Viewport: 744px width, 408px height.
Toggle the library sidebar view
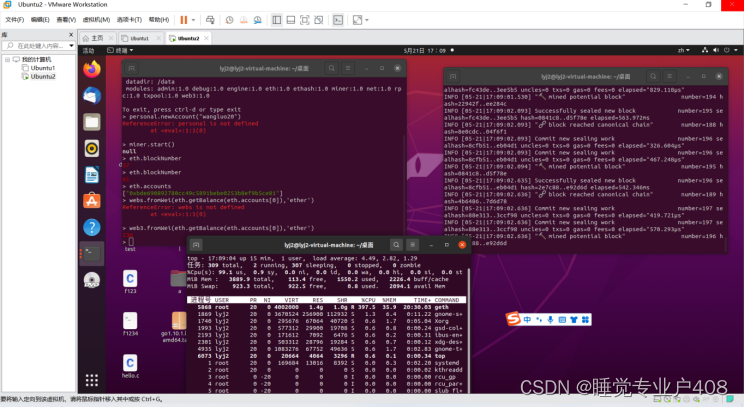[277, 20]
